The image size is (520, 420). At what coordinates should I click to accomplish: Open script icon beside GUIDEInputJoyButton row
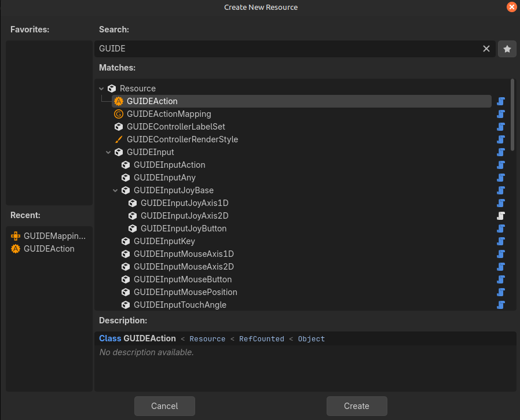[x=501, y=229]
